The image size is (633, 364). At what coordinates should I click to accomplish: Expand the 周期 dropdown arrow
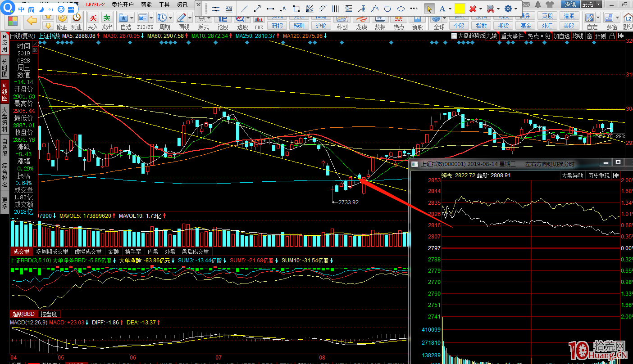[170, 18]
